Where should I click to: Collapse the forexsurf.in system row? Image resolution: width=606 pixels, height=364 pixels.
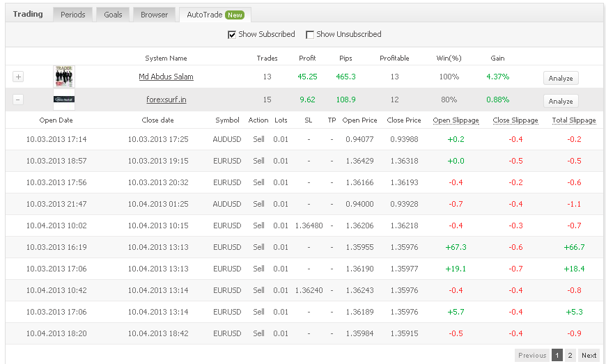point(18,100)
